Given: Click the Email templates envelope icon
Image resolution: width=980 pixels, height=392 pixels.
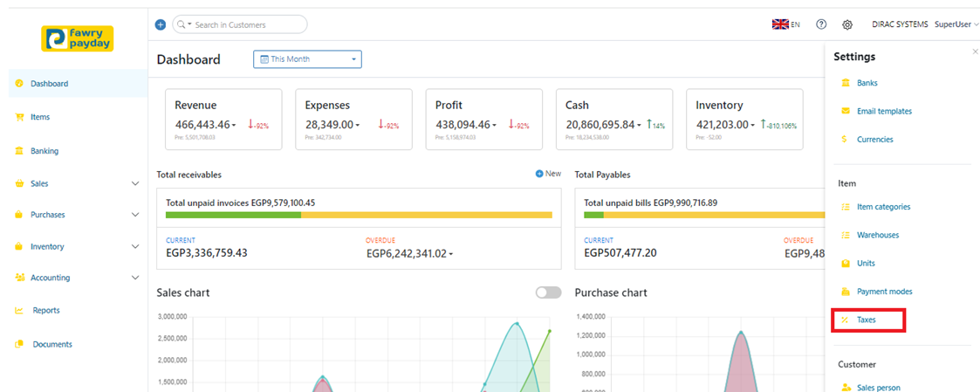Looking at the screenshot, I should (845, 111).
